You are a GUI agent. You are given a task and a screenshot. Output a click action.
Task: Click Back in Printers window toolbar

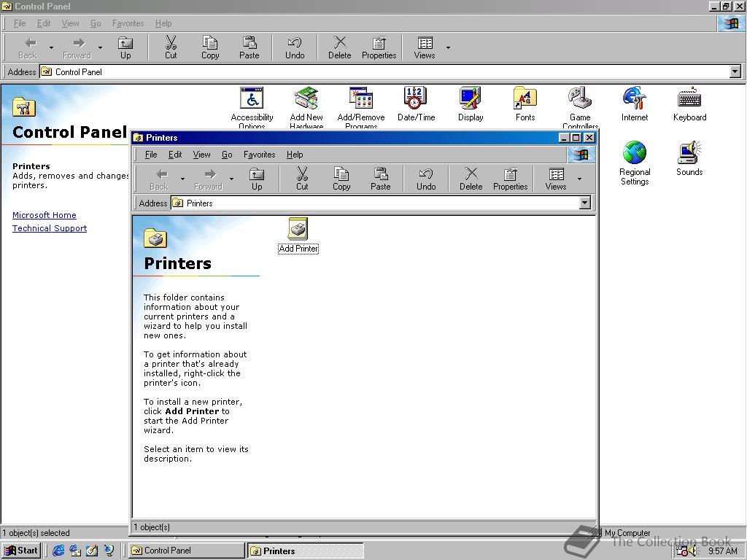coord(159,179)
